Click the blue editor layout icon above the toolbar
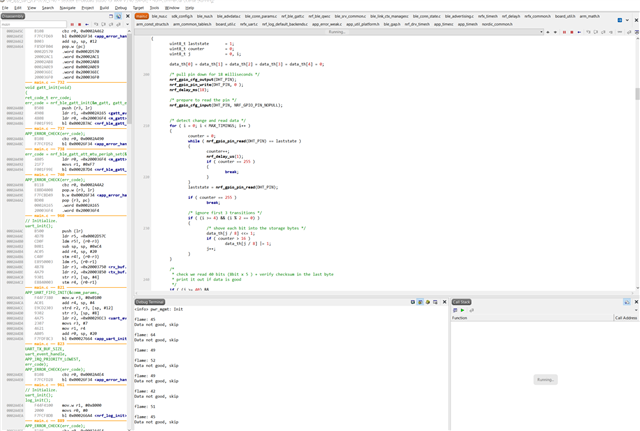 pos(620,20)
